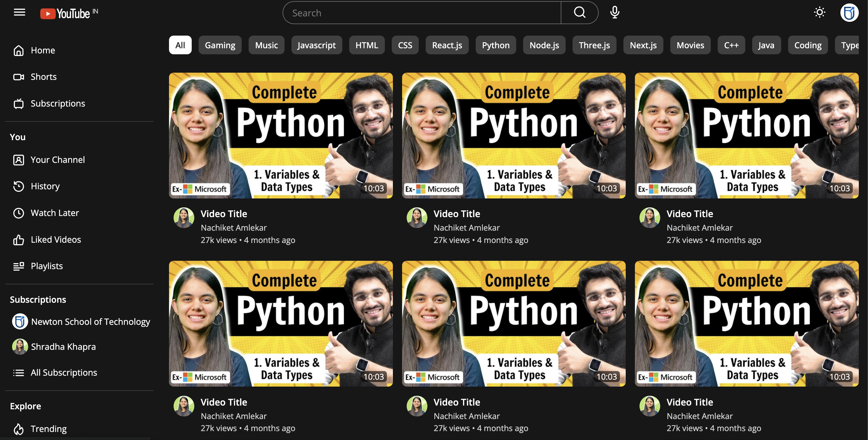Open Watch Later in sidebar

tap(55, 213)
